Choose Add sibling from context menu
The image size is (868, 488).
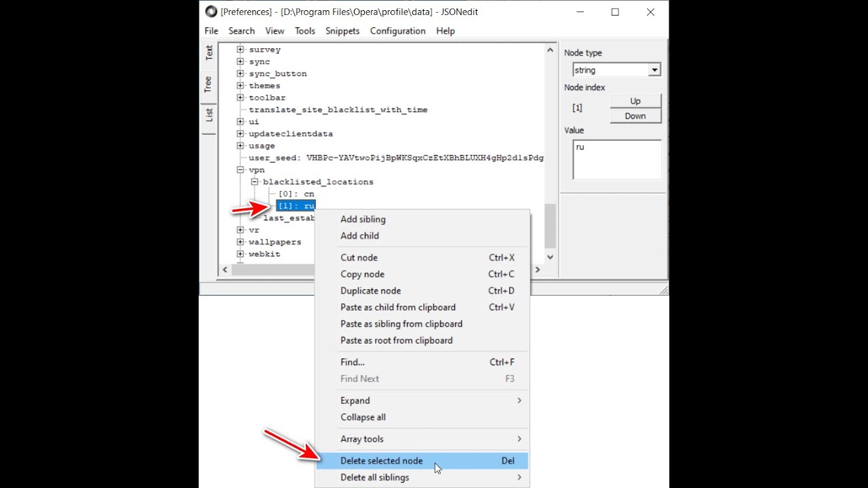(x=422, y=219)
